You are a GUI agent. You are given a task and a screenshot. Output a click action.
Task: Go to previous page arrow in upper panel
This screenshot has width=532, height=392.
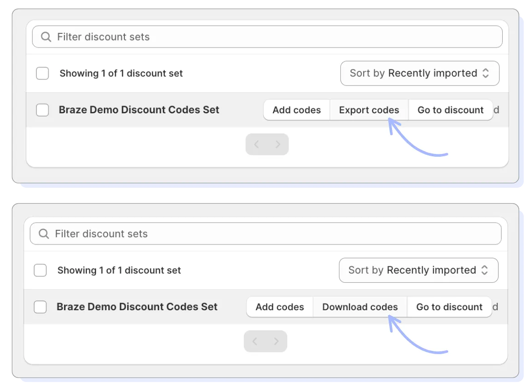coord(257,144)
